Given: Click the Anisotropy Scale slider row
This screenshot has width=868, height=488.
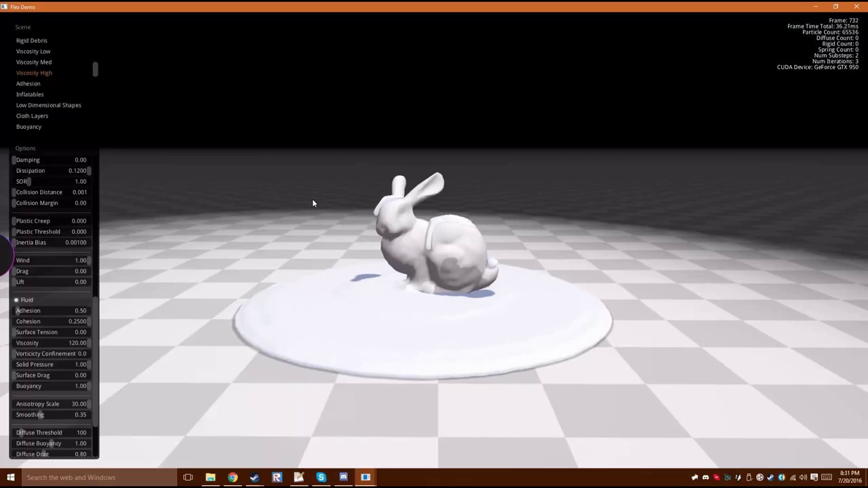Looking at the screenshot, I should click(52, 404).
